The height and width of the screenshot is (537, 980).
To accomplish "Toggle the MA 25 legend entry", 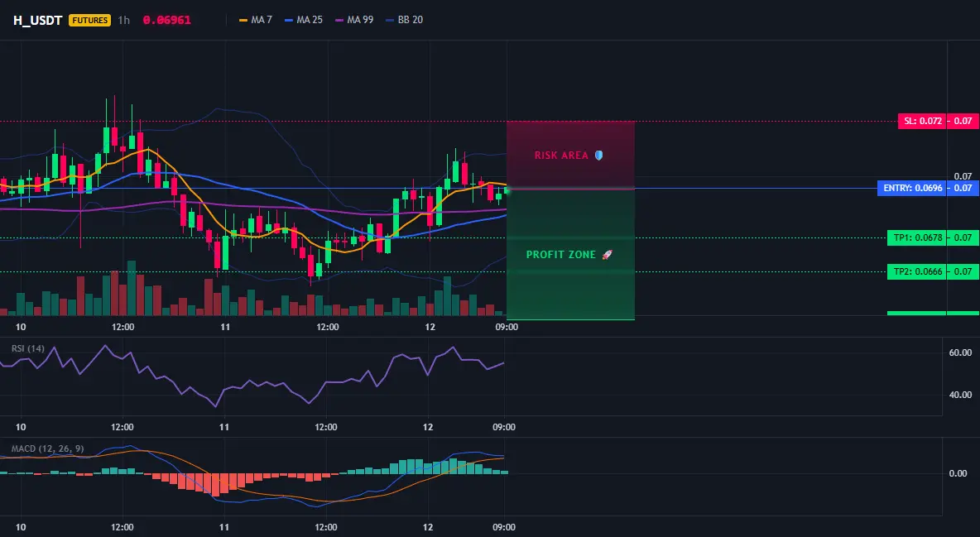I will click(304, 20).
